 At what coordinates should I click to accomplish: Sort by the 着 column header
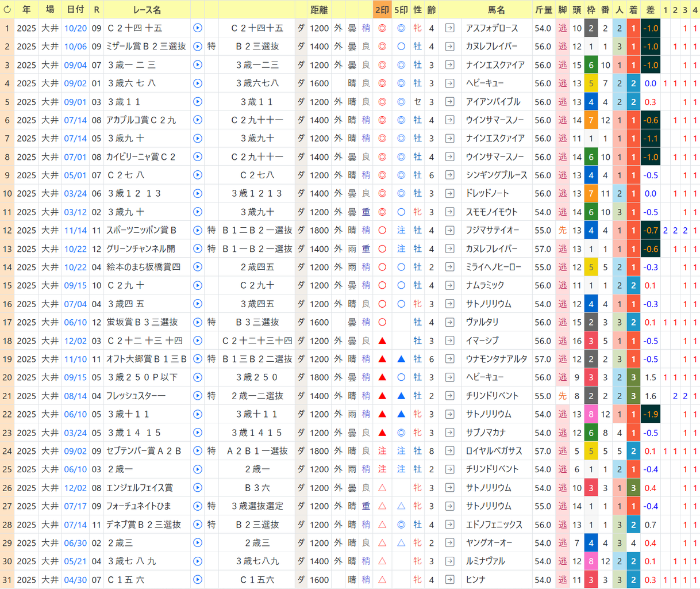(x=633, y=10)
